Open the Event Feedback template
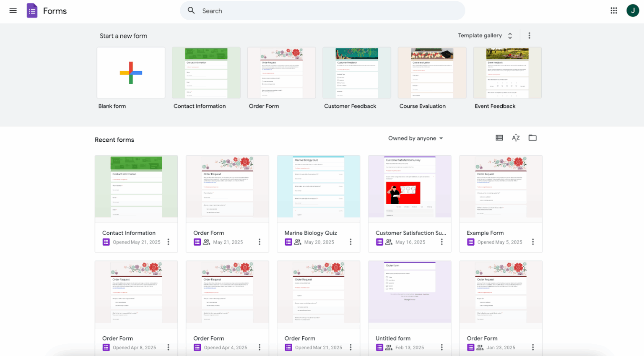This screenshot has width=644, height=356. tap(507, 73)
